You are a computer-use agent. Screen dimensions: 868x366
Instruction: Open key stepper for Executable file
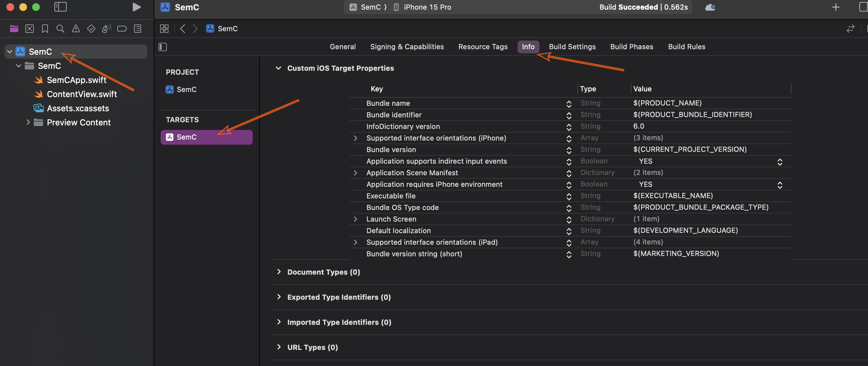click(569, 197)
